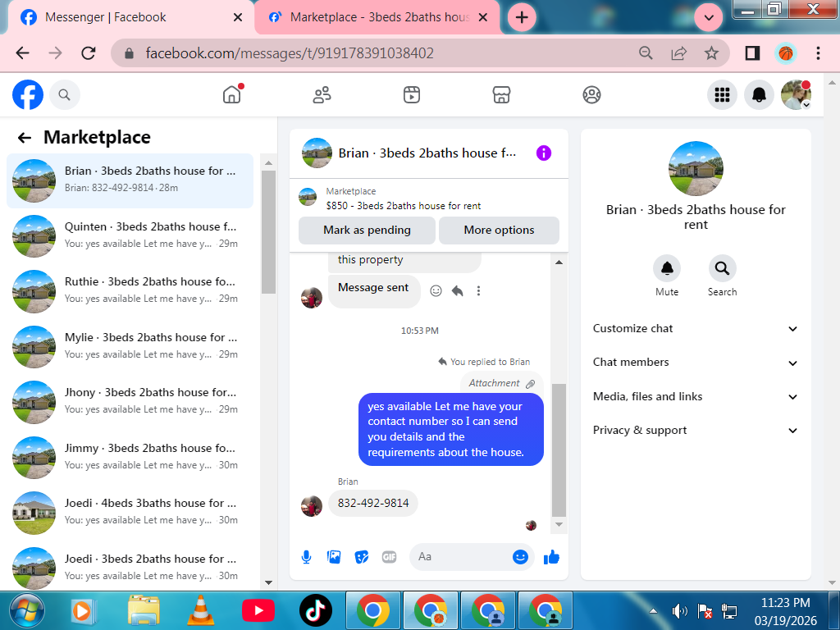Open the Marketplace storefront icon

(x=501, y=95)
